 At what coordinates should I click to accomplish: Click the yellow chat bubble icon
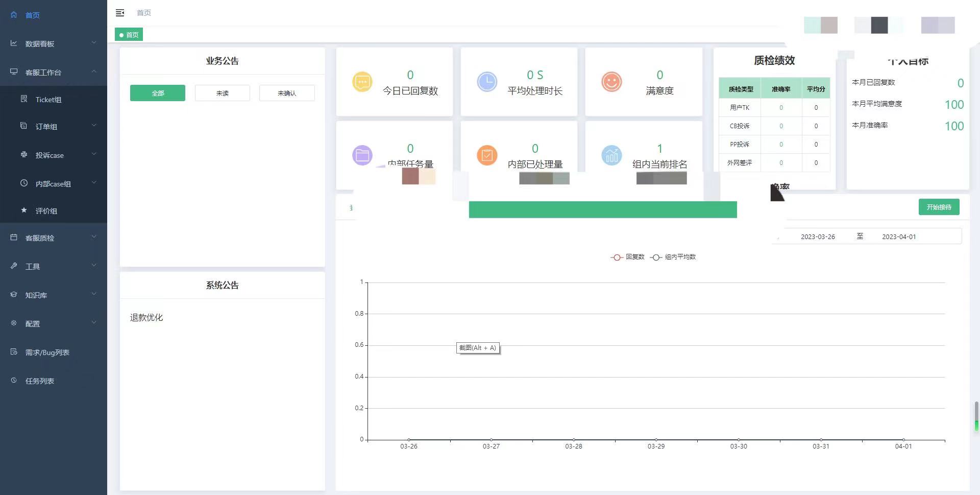(362, 82)
